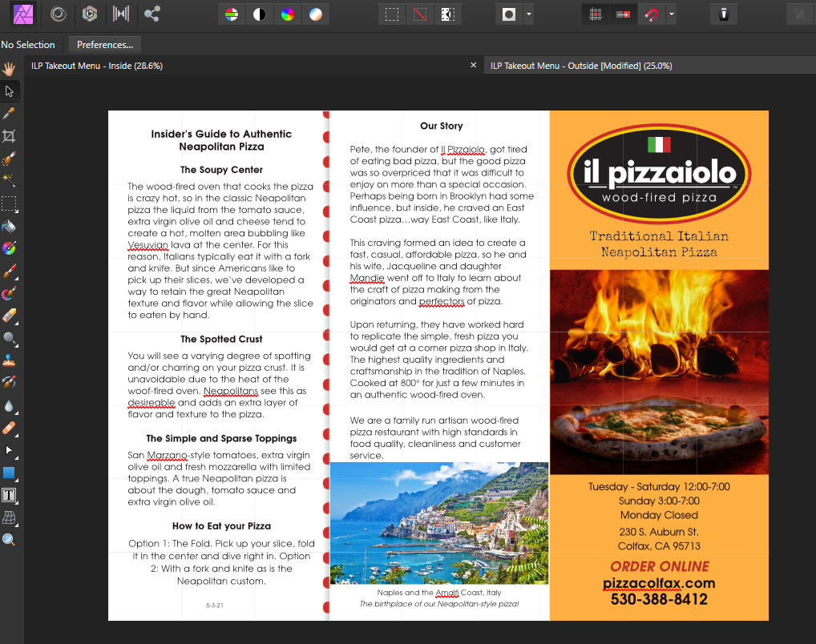Switch to the Photo persona
The height and width of the screenshot is (644, 816).
click(x=23, y=14)
